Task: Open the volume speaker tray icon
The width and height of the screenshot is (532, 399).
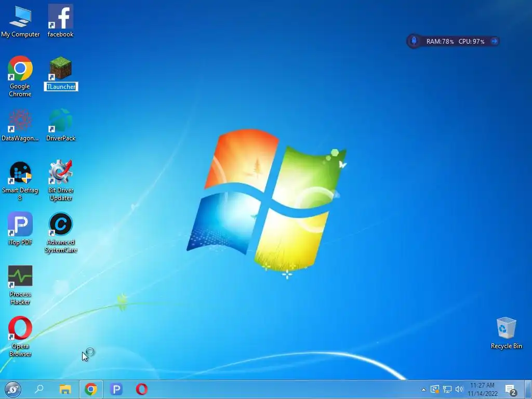Action: tap(459, 389)
